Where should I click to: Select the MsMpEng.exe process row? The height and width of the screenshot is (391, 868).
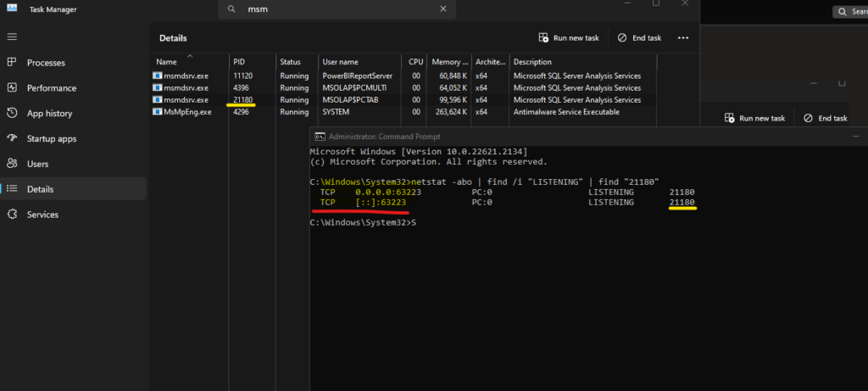click(404, 112)
